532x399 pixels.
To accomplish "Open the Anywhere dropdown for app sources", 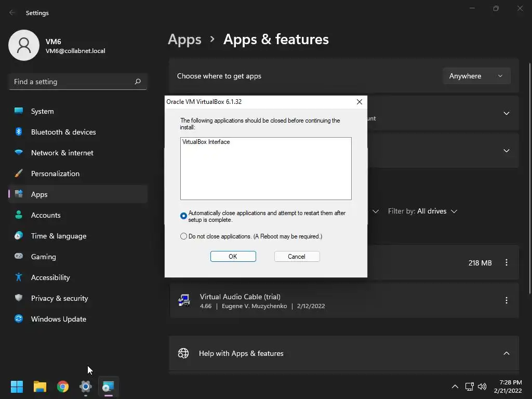I will click(476, 76).
